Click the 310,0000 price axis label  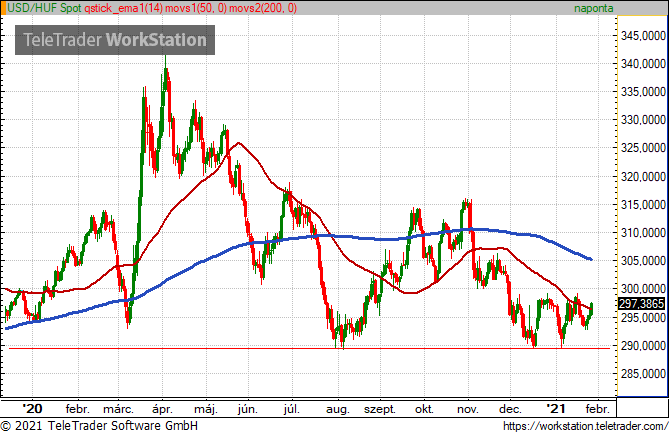643,233
